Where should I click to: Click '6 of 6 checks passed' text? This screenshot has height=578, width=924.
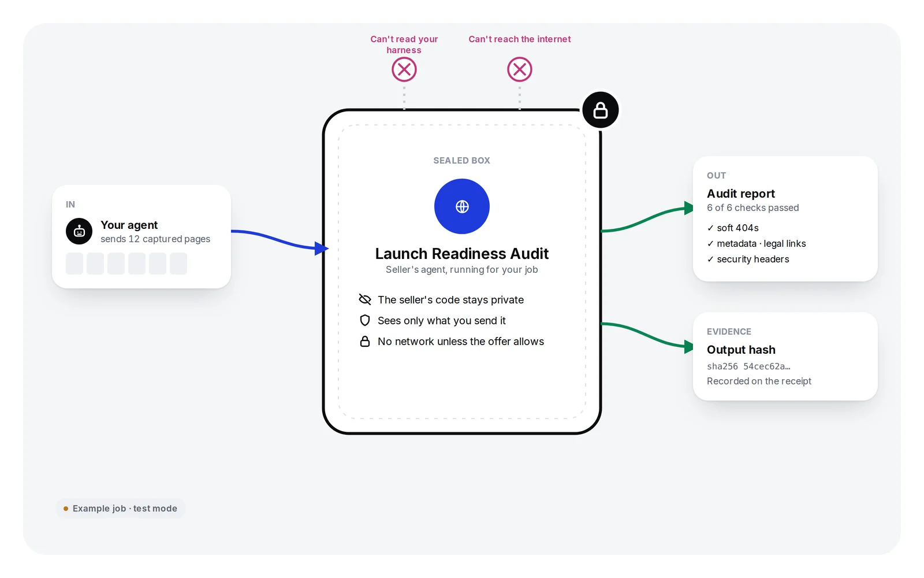click(753, 208)
